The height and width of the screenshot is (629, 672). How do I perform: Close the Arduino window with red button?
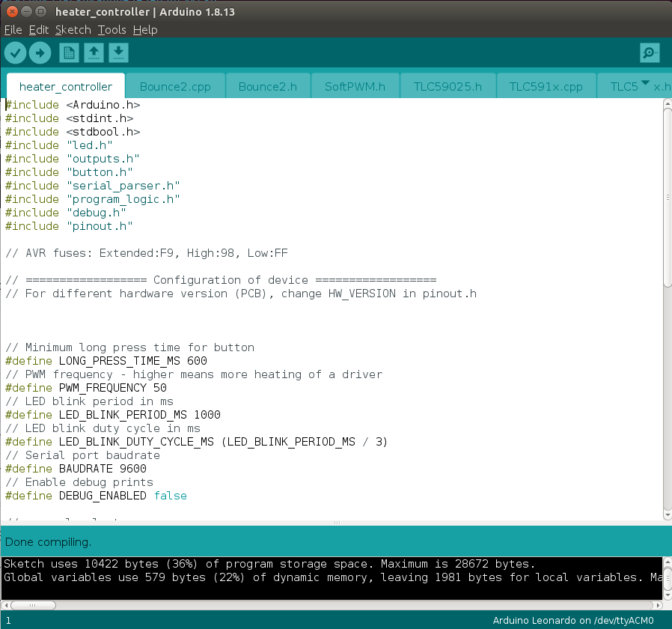[x=10, y=12]
